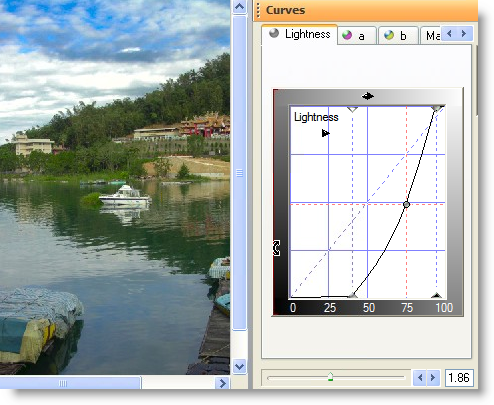The image size is (494, 405).
Task: Click the top-right white-point triangle marker
Action: pos(437,108)
